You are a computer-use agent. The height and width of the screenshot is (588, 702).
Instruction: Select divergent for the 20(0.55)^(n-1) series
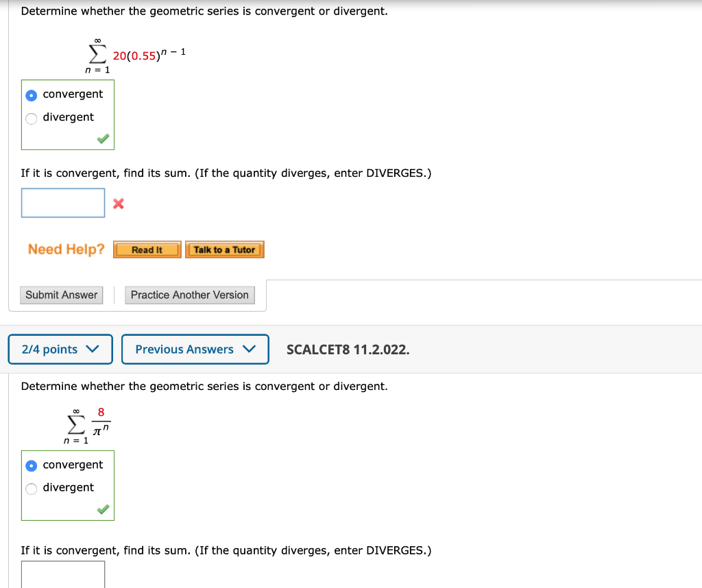[31, 118]
